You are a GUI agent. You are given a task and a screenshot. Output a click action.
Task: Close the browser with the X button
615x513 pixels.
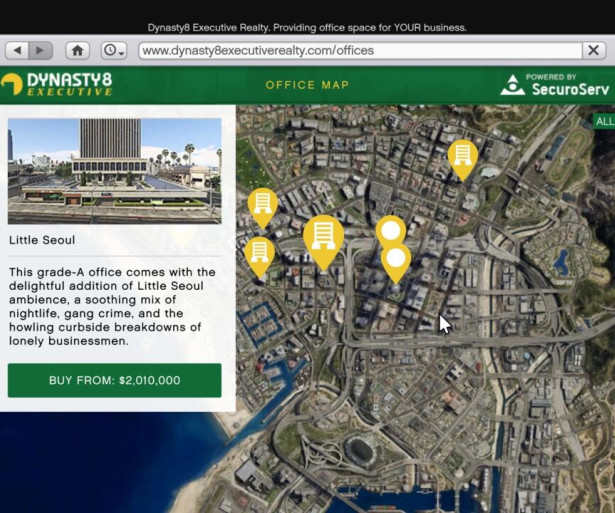pos(593,50)
